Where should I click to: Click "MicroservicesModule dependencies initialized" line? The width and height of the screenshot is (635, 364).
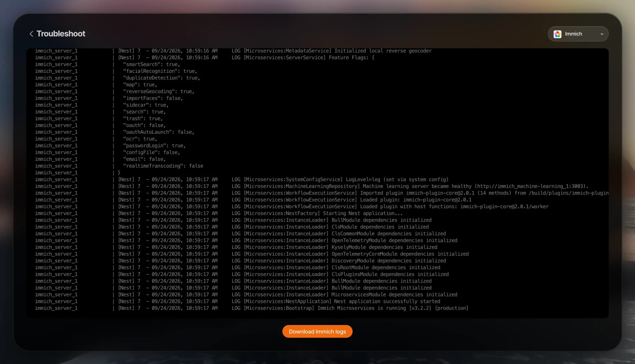tap(246, 295)
